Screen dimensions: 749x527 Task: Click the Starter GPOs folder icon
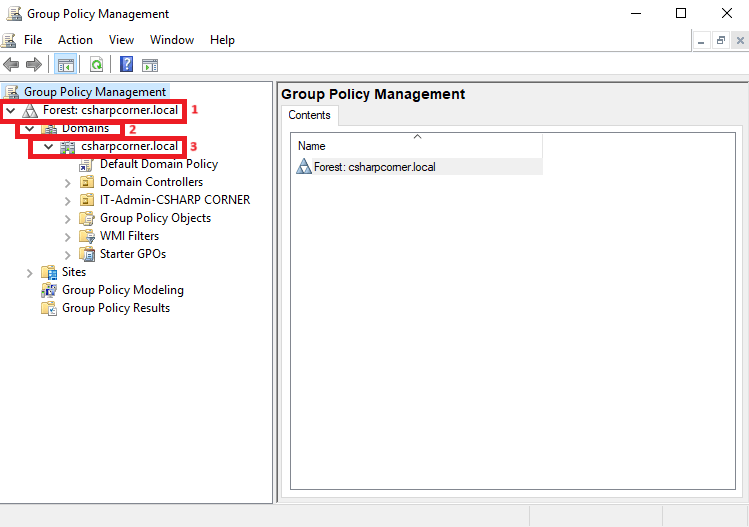86,254
